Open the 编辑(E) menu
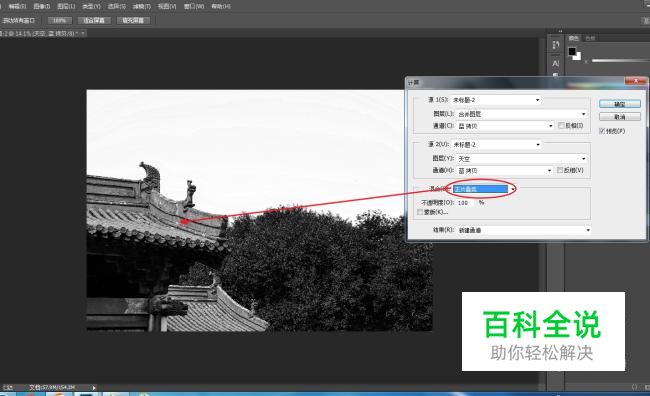This screenshot has width=650, height=396. [x=17, y=6]
